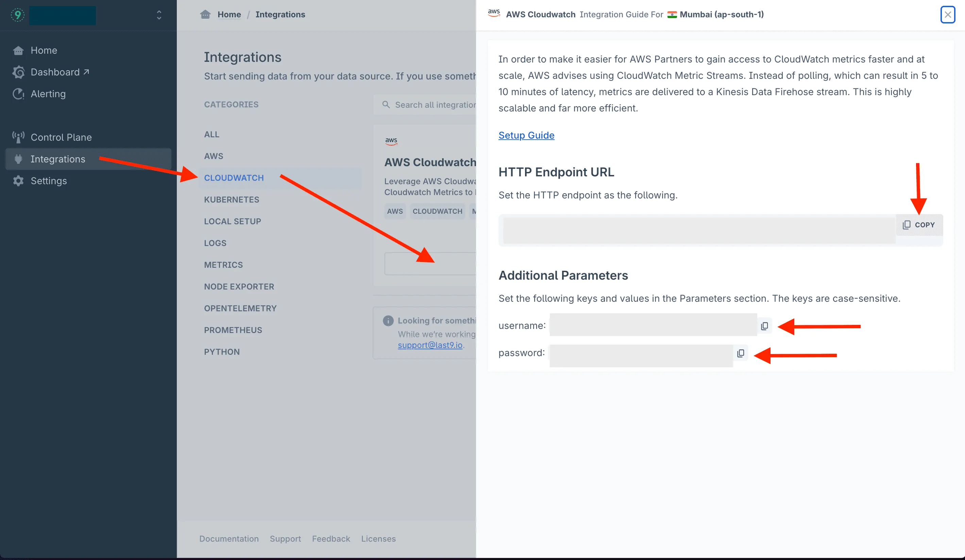
Task: Click COPY next to the HTTP endpoint URL
Action: [x=919, y=225]
